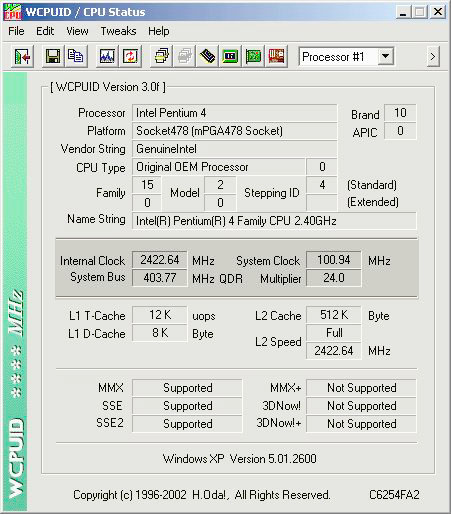Click the WCPUID title bar app icon
The height and width of the screenshot is (514, 451).
click(x=13, y=12)
